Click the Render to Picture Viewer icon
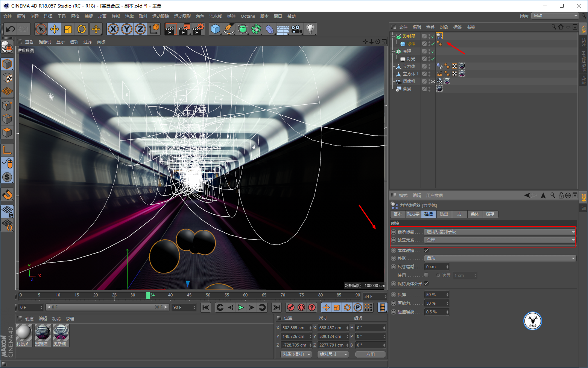The width and height of the screenshot is (588, 368). [184, 29]
